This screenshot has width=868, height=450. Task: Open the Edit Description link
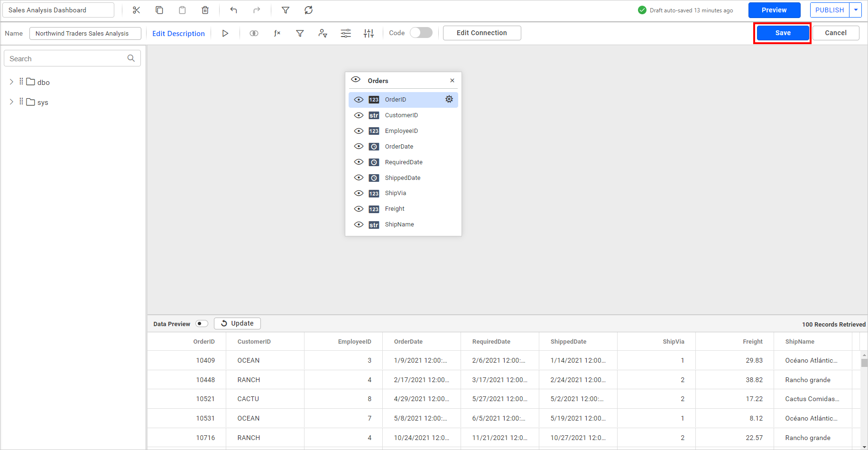pos(178,33)
